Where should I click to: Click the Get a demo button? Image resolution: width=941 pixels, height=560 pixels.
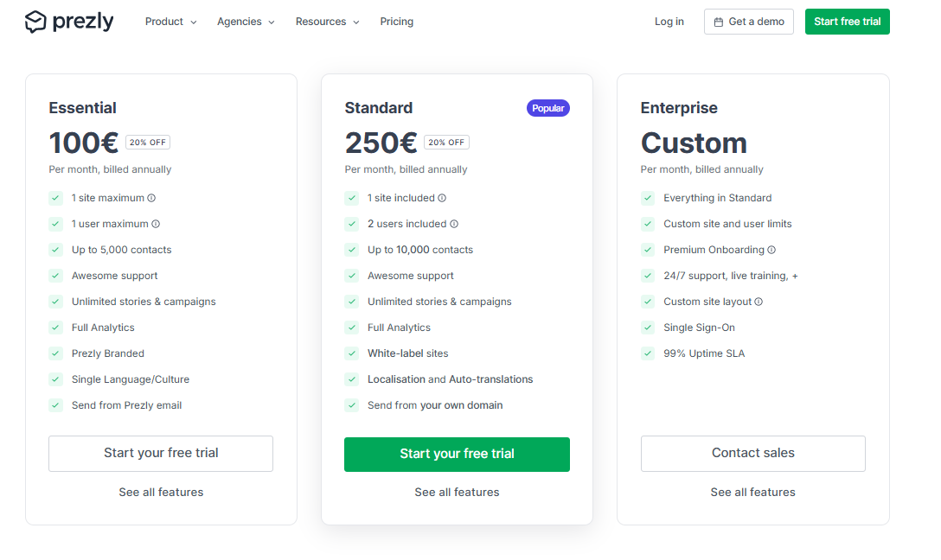click(x=748, y=22)
